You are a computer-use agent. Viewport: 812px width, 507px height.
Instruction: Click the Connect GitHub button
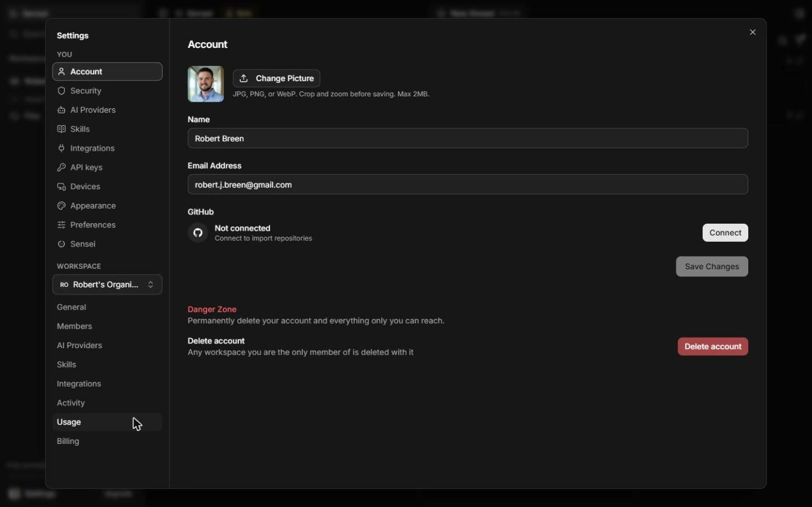[x=725, y=232]
